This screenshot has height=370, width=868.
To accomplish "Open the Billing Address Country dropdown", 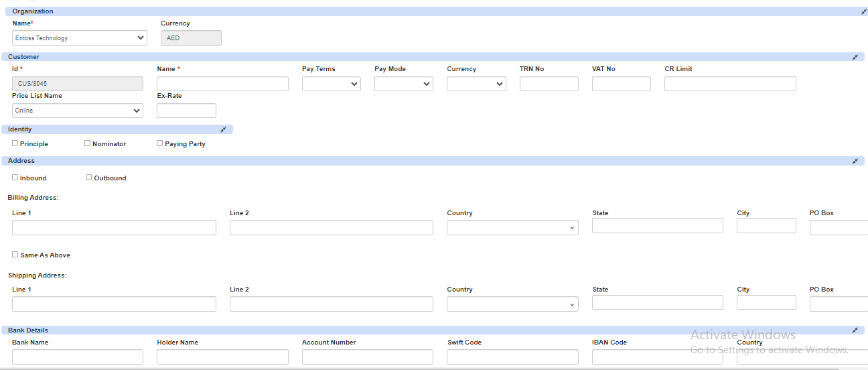I will tap(512, 228).
